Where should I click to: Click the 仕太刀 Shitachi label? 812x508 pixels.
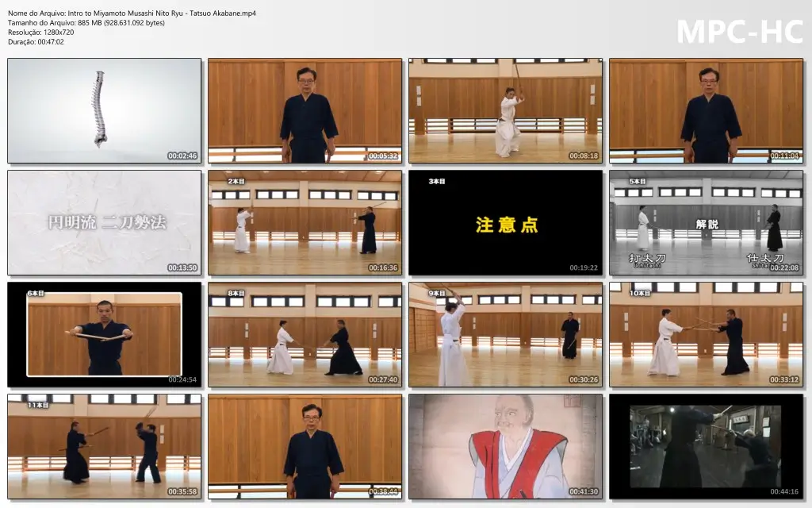[765, 260]
